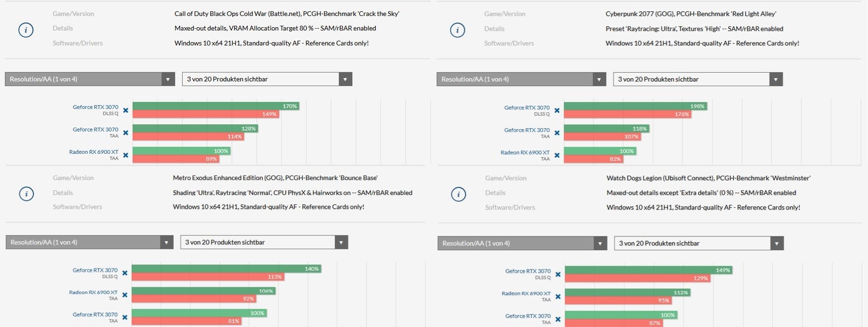Open Resolution/AA dropdown for Watch Dogs Legion

tap(522, 243)
